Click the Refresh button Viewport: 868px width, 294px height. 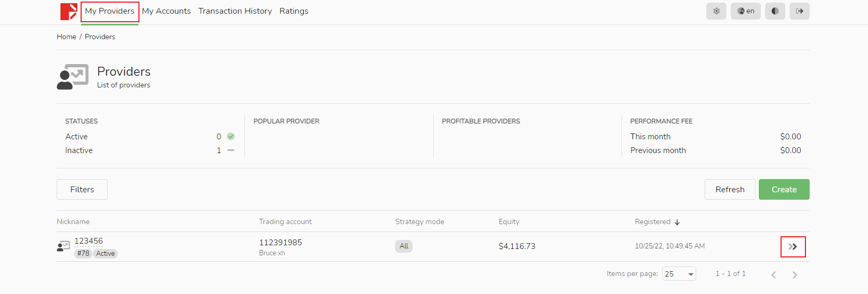click(x=730, y=190)
